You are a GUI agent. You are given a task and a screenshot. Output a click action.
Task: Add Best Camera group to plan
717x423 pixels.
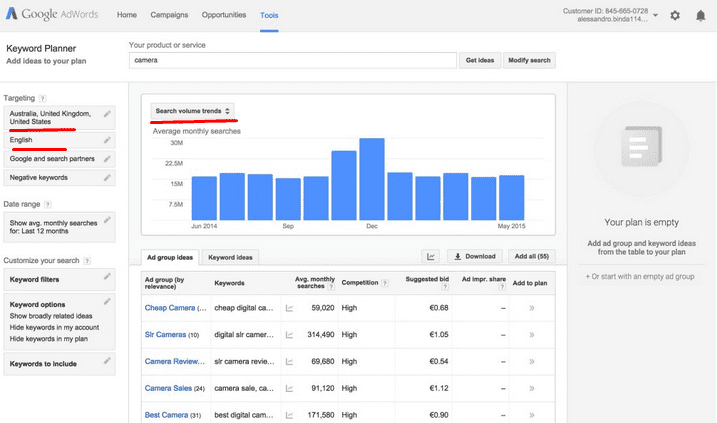pos(532,415)
